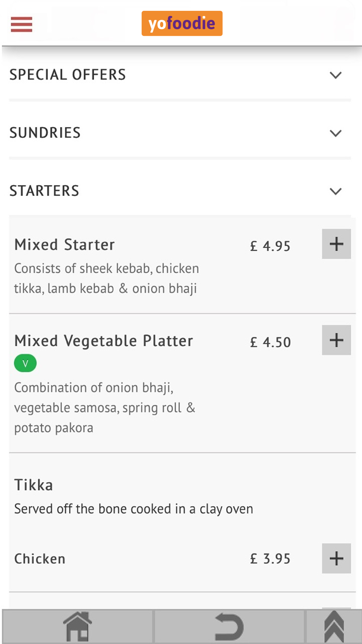Screen dimensions: 362x644
Task: Open the SUNDRIES category
Action: (45, 133)
